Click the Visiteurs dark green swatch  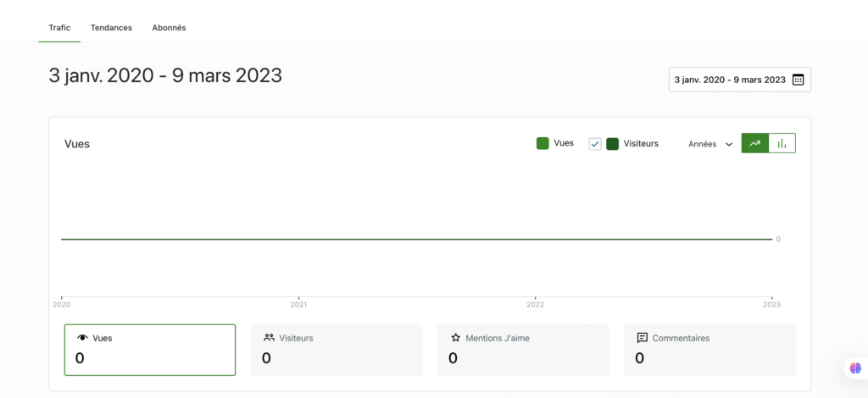pos(612,144)
